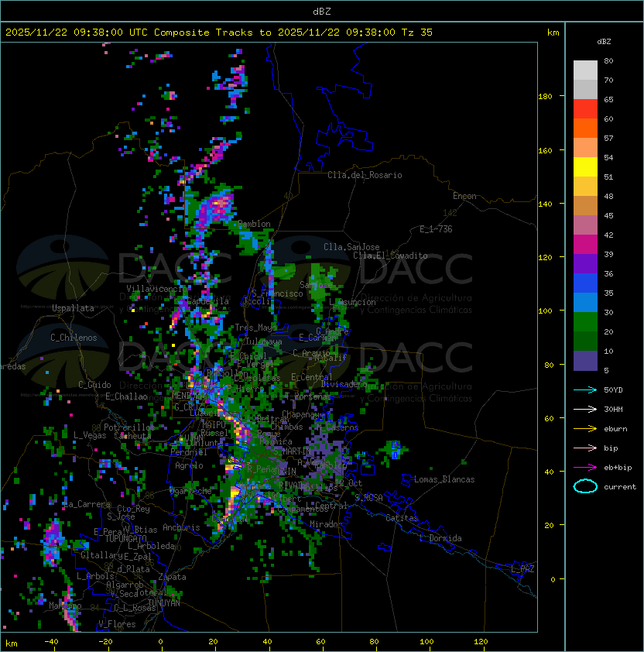Click the 'Agrelo' map label
Image resolution: width=644 pixels, height=652 pixels.
click(x=189, y=465)
